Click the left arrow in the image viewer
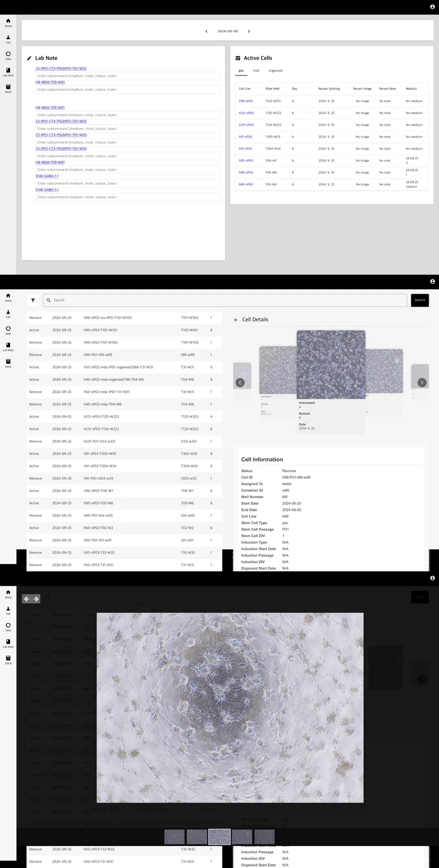This screenshot has width=439, height=868. click(27, 599)
